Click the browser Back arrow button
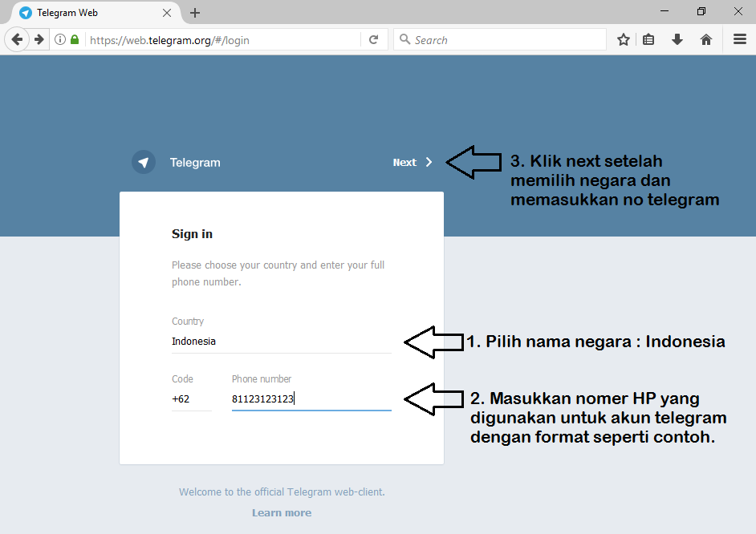 click(x=18, y=39)
